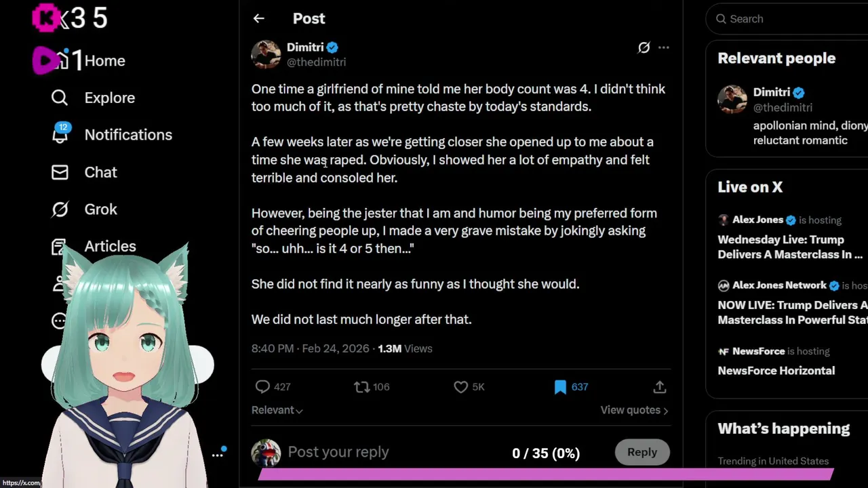Open View quotes link
Image resolution: width=868 pixels, height=488 pixels.
click(633, 410)
